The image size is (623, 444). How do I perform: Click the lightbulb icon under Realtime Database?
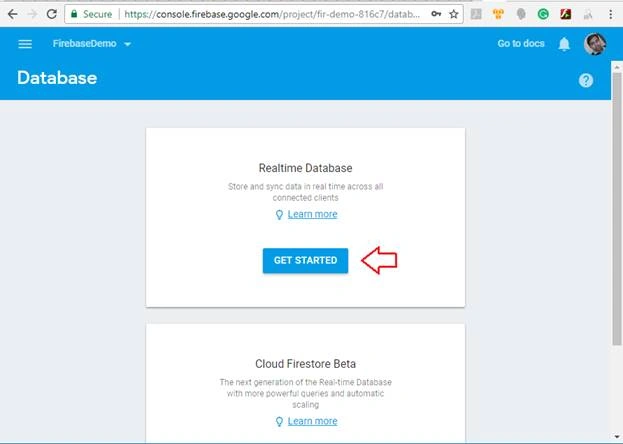(x=279, y=215)
